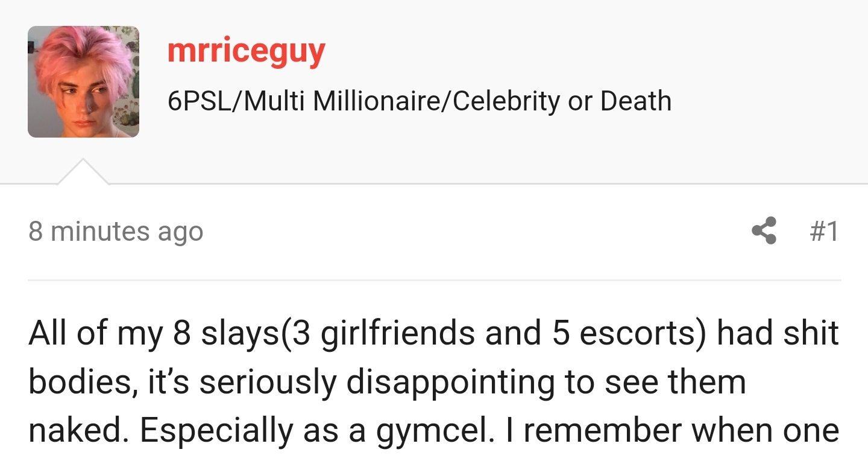Click the speech-bubble pointer below the avatar
This screenshot has width=868, height=458.
point(83,173)
